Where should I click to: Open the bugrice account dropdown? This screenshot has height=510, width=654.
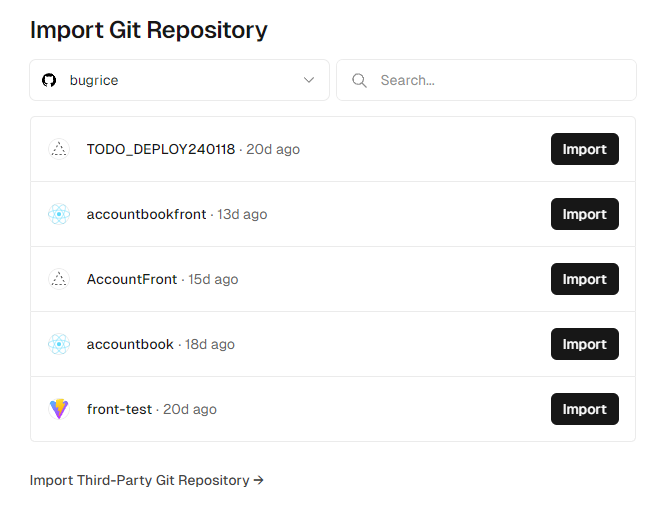click(179, 80)
